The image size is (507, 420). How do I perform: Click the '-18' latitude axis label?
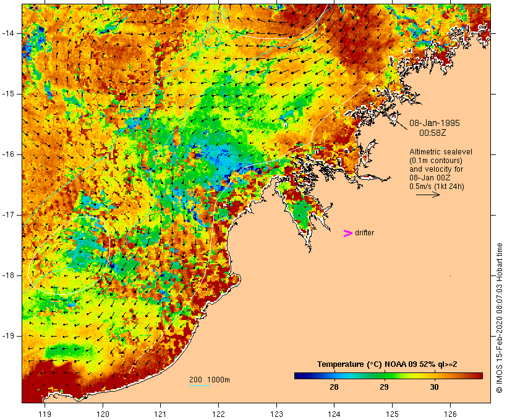pyautogui.click(x=7, y=275)
